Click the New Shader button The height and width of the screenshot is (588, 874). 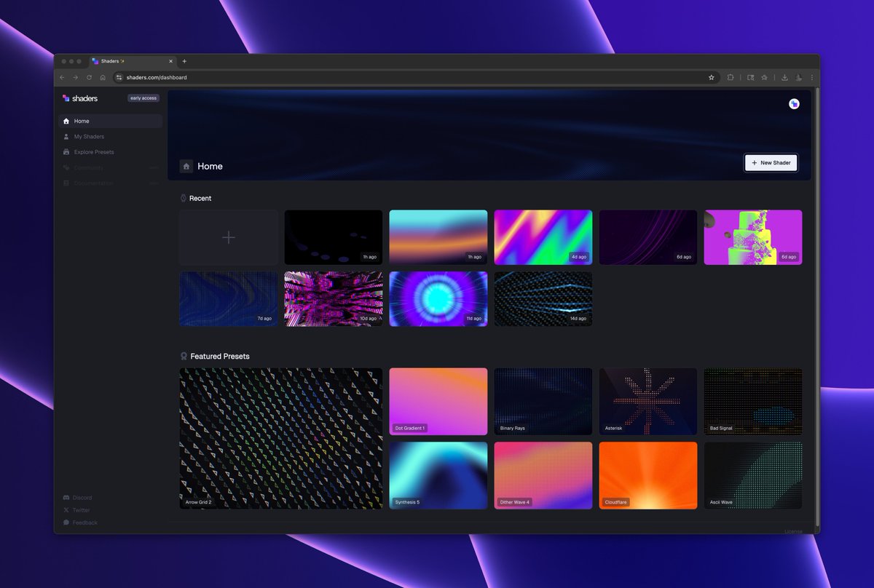click(771, 163)
